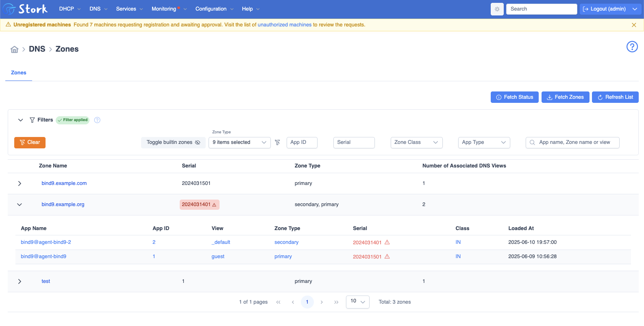Screen dimensions: 644x326
Task: Click the clear zone type filter icon
Action: pyautogui.click(x=278, y=142)
